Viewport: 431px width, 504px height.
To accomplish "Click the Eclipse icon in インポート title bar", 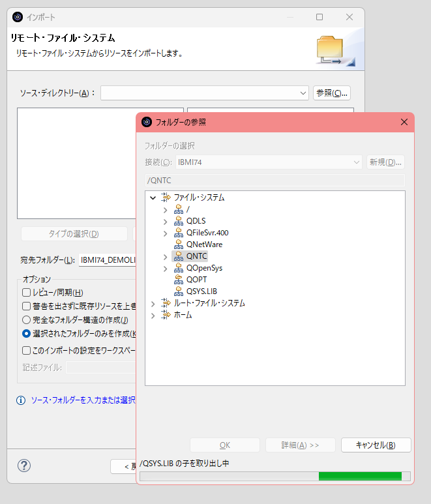I will (x=18, y=17).
